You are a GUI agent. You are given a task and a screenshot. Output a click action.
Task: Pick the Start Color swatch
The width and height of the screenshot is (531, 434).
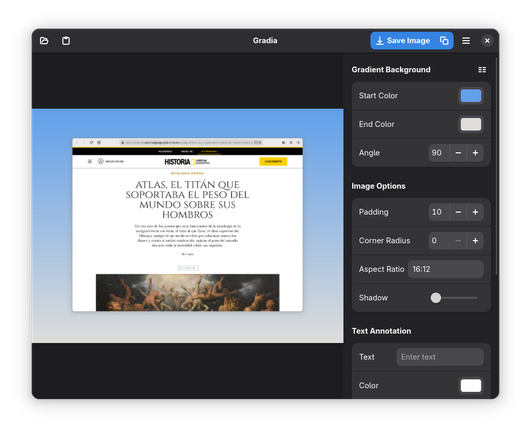click(471, 96)
